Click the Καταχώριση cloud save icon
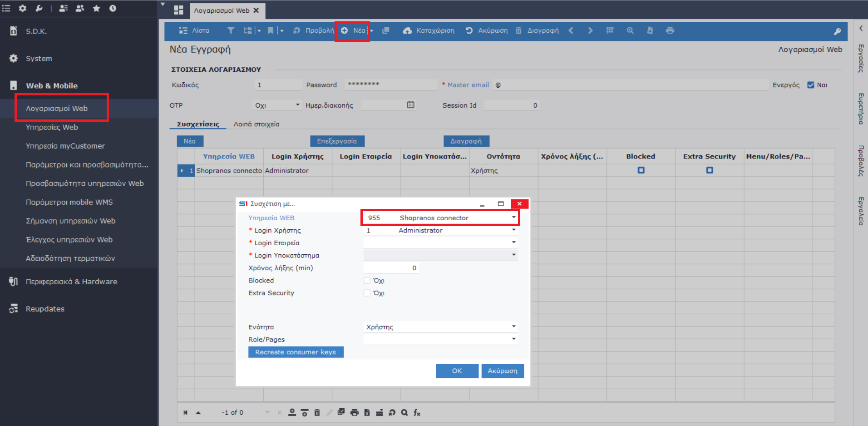 407,30
